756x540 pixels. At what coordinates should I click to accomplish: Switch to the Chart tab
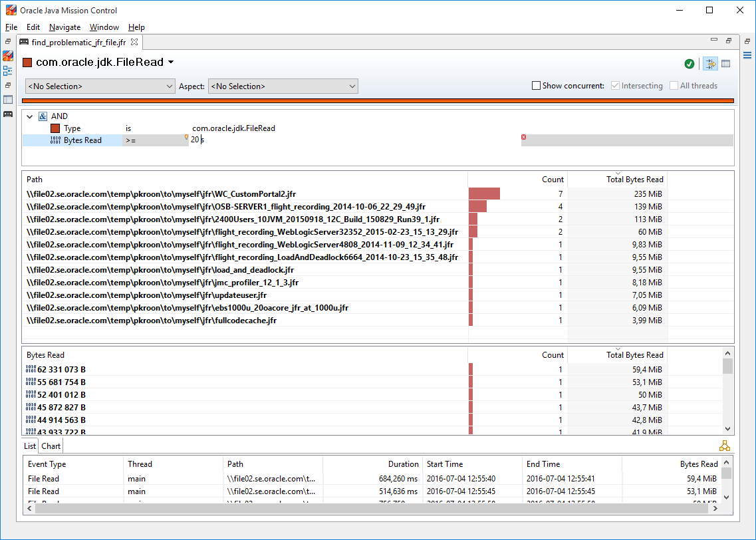click(51, 446)
